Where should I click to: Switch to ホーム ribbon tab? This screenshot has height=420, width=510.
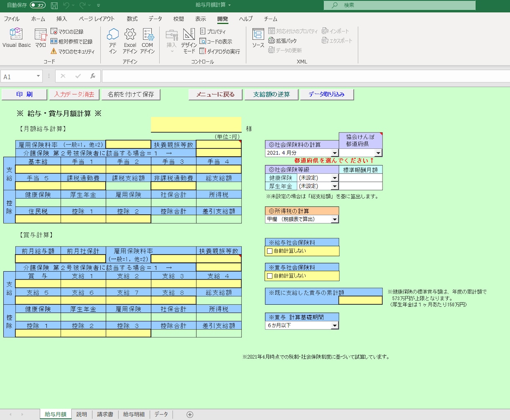(38, 19)
